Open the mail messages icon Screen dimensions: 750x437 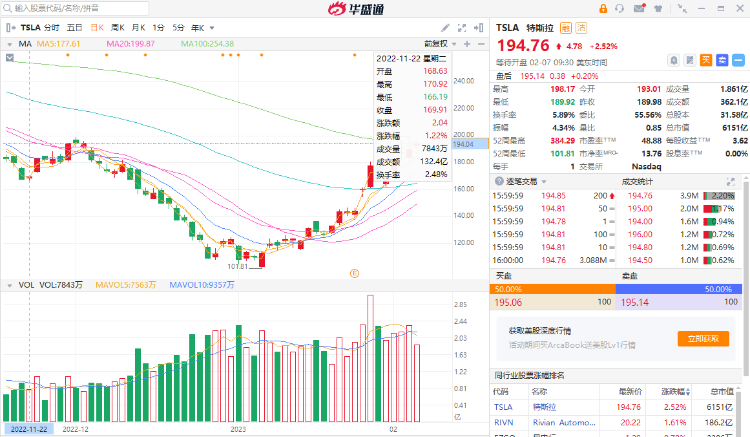[x=639, y=8]
